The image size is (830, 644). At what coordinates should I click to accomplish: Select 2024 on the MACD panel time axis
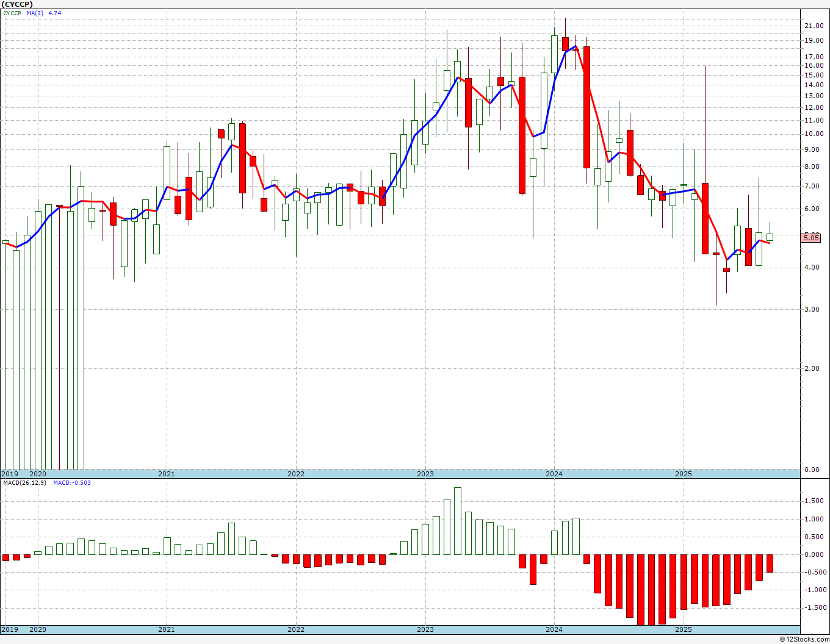click(554, 629)
